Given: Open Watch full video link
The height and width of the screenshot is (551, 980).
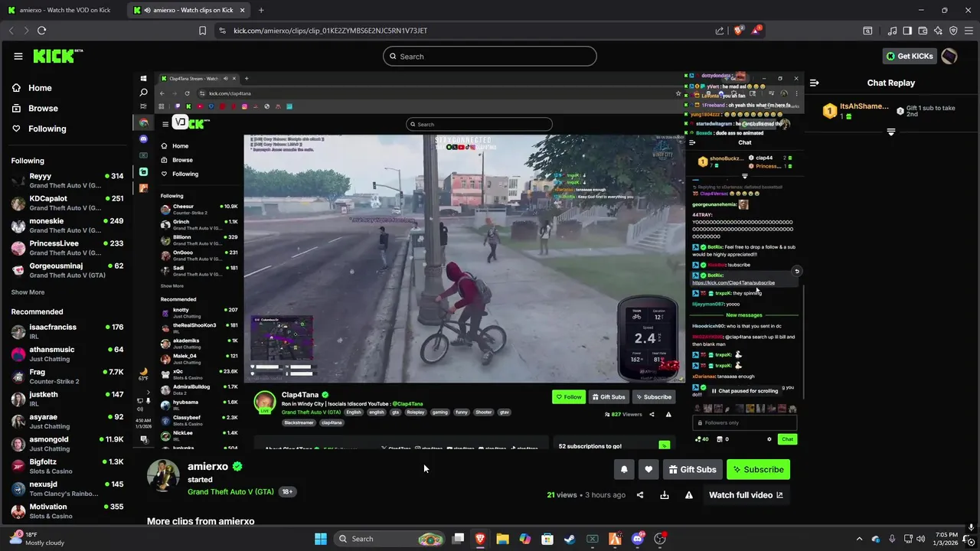Looking at the screenshot, I should point(746,495).
